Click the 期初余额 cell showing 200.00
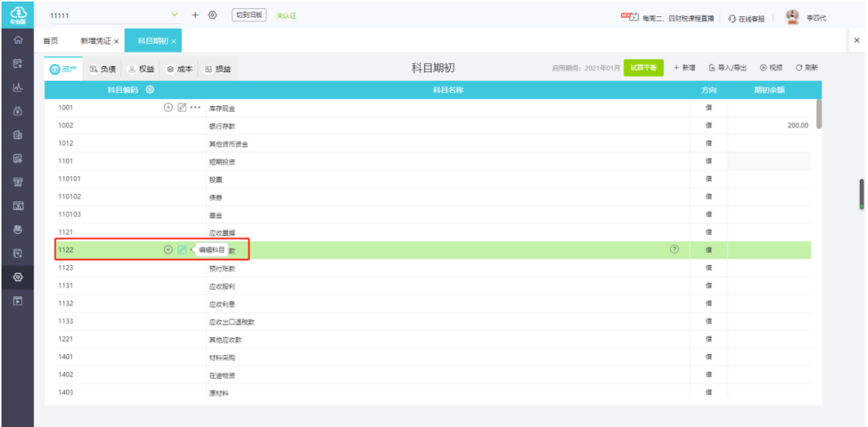The height and width of the screenshot is (427, 868). click(769, 126)
